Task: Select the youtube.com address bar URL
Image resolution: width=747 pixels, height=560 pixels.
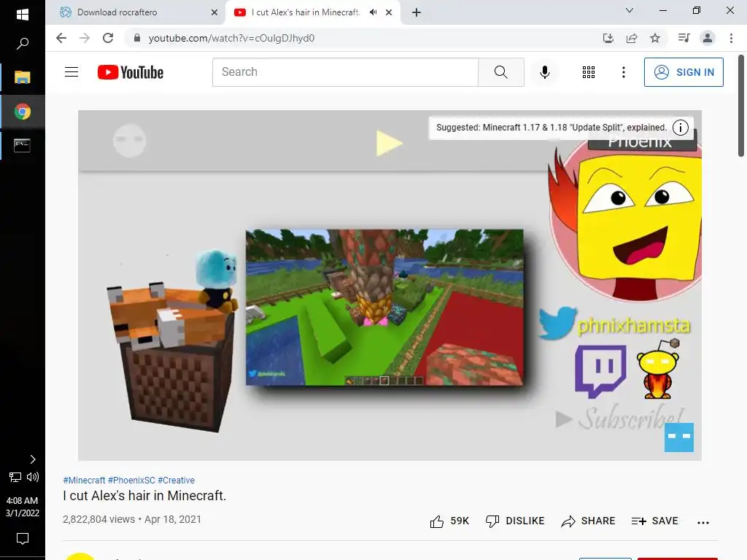Action: pos(231,38)
